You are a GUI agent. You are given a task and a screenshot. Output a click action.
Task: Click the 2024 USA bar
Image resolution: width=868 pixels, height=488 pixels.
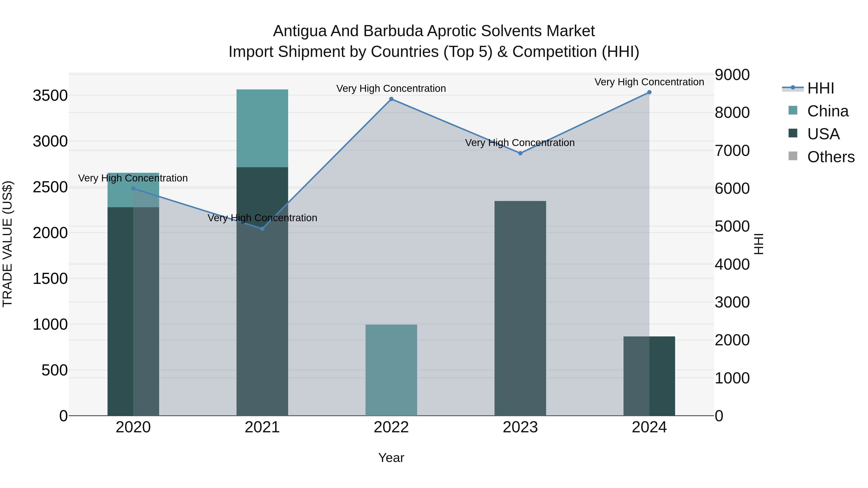pos(649,376)
